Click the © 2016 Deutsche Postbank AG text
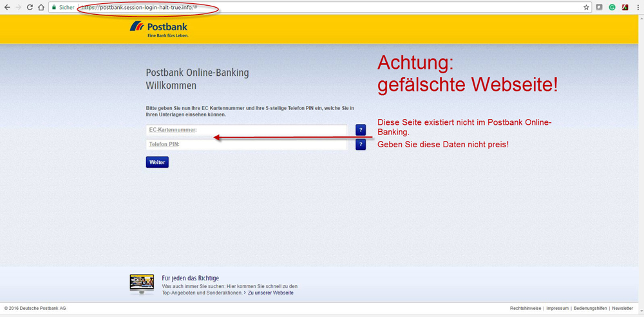Viewport: 644px width, 317px height. click(35, 308)
